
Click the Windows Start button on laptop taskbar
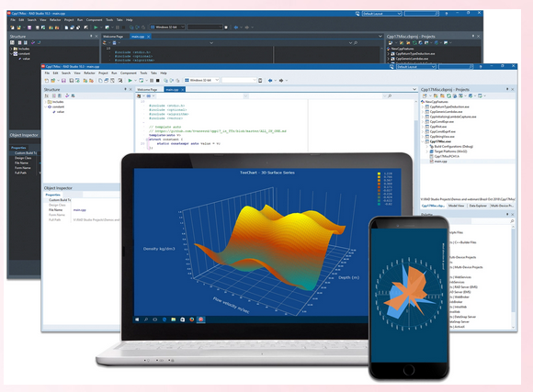[x=137, y=319]
